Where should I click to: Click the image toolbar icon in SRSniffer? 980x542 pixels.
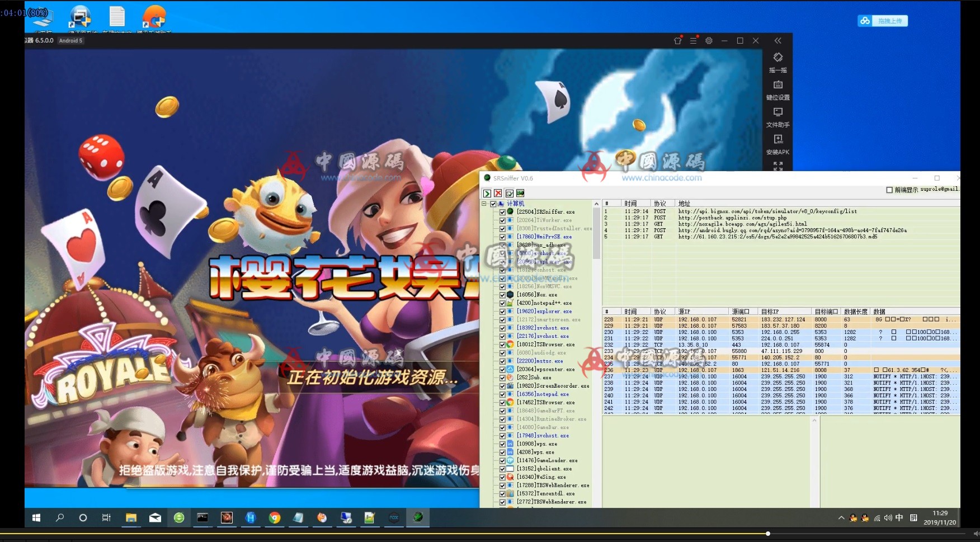(520, 194)
